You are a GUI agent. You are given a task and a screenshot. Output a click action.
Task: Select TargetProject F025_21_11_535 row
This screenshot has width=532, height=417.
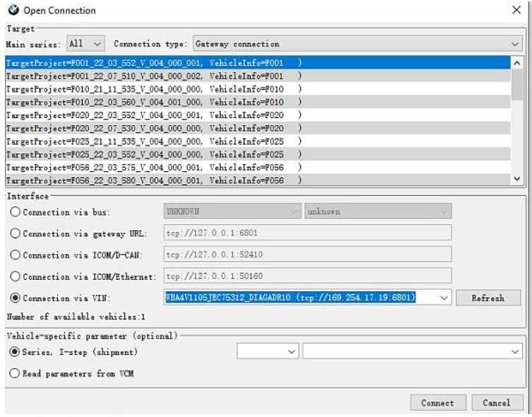pyautogui.click(x=258, y=141)
